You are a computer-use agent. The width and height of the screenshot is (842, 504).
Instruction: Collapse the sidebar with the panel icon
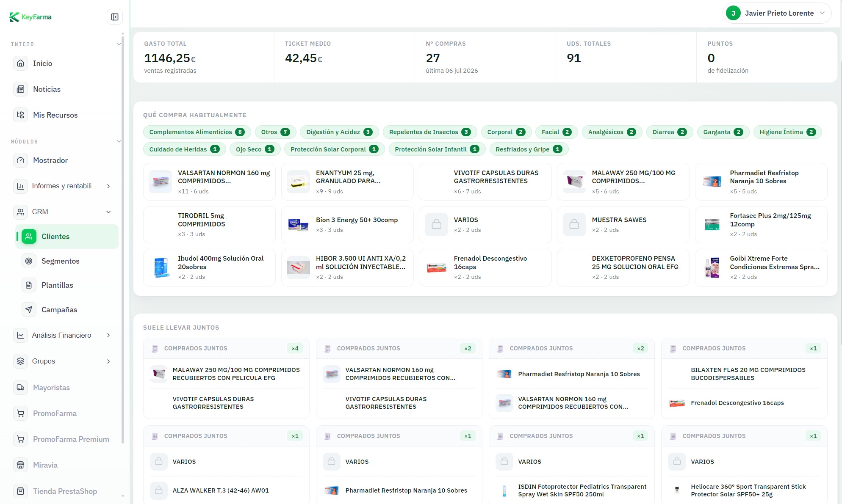pos(115,17)
